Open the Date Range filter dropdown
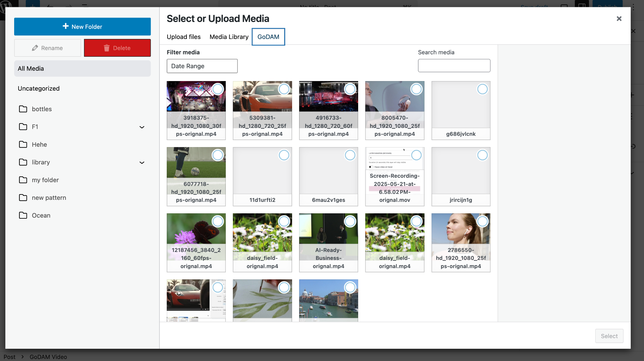 coord(202,66)
